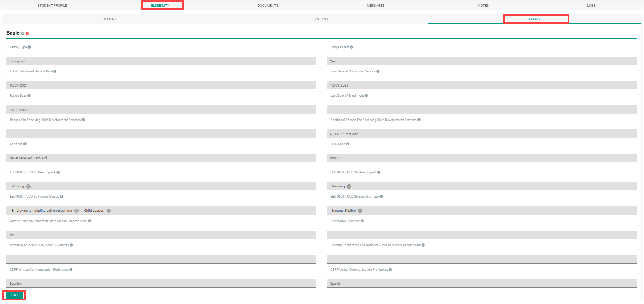Show info for Reason For Receiving Child Development Services
The width and height of the screenshot is (644, 304).
coord(83,120)
